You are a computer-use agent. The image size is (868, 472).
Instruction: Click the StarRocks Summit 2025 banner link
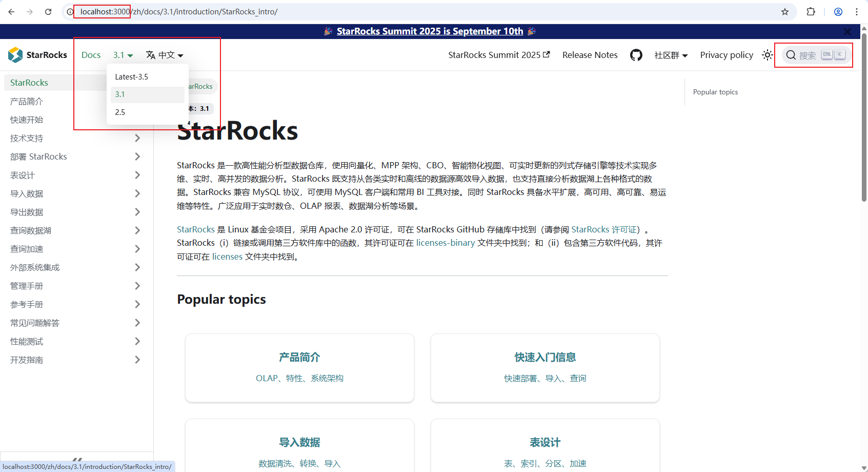(430, 31)
